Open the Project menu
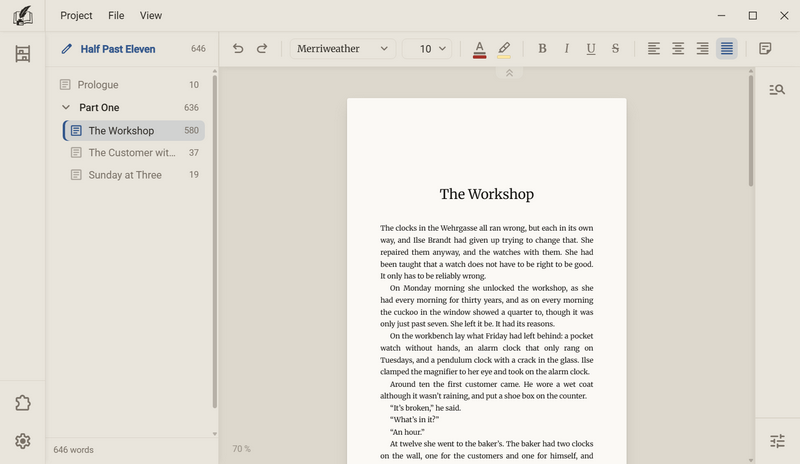This screenshot has height=464, width=800. 76,15
